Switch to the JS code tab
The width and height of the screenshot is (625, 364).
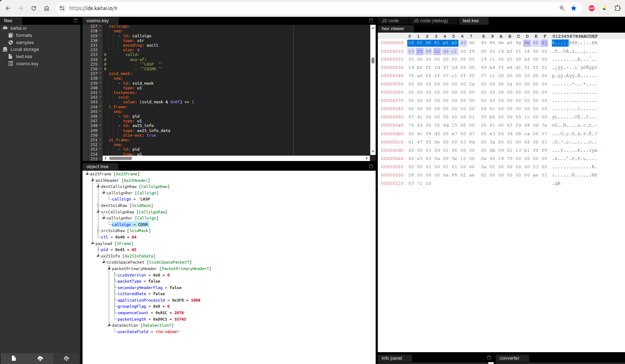390,21
